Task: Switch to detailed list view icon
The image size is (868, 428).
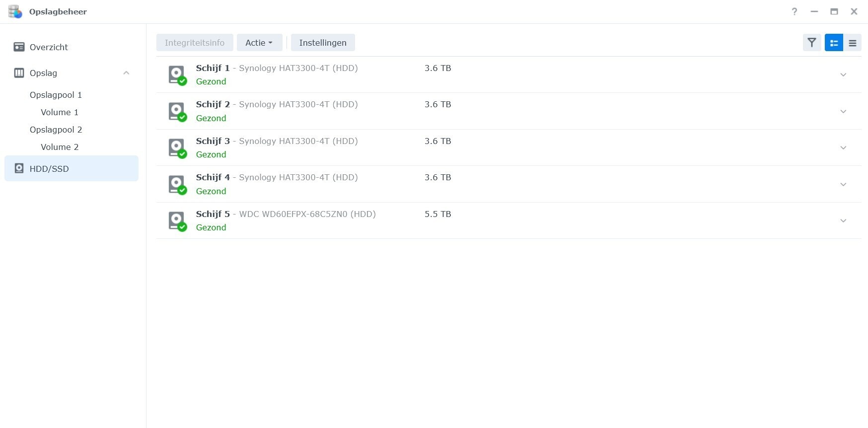Action: click(834, 43)
